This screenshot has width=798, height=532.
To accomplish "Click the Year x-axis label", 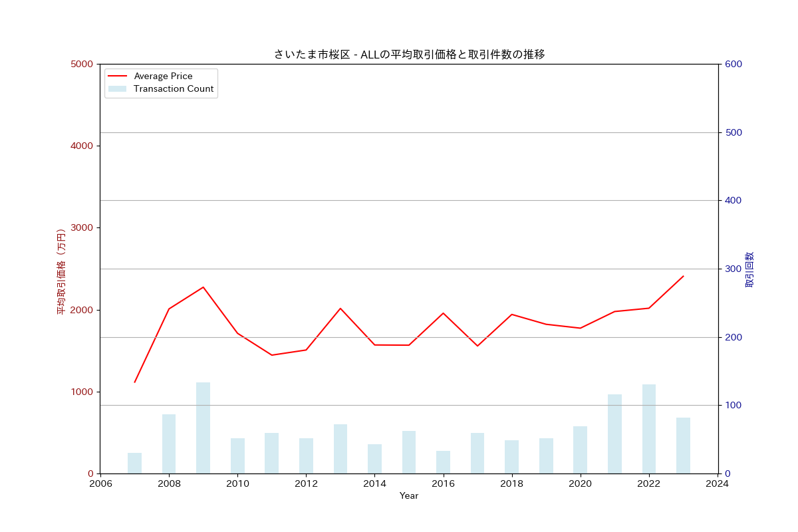I will [x=409, y=496].
